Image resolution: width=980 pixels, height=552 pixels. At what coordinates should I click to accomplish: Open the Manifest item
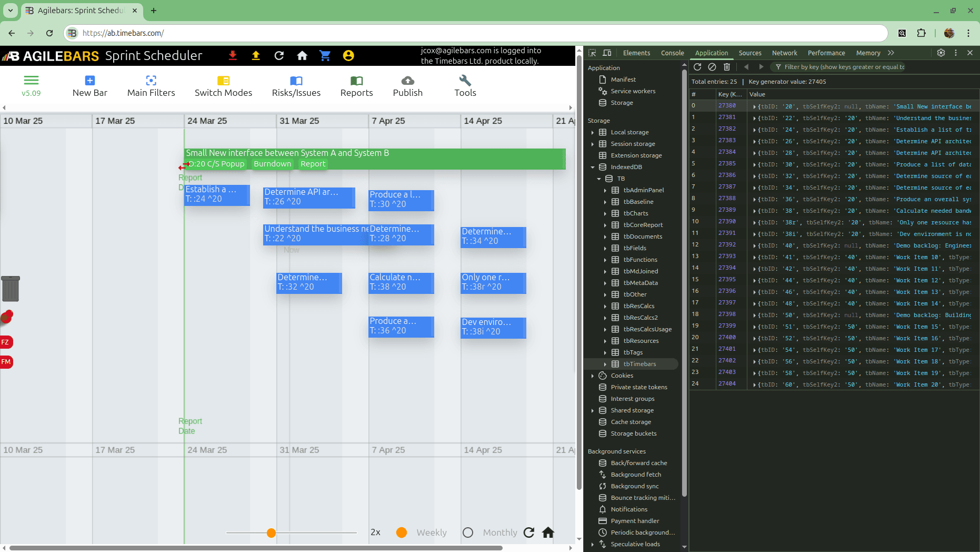(623, 80)
